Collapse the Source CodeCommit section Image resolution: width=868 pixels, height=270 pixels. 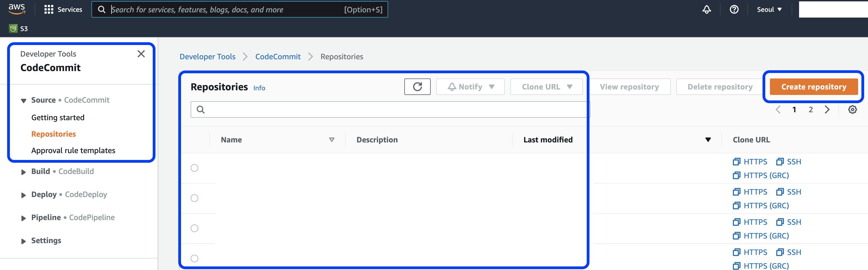(x=24, y=101)
